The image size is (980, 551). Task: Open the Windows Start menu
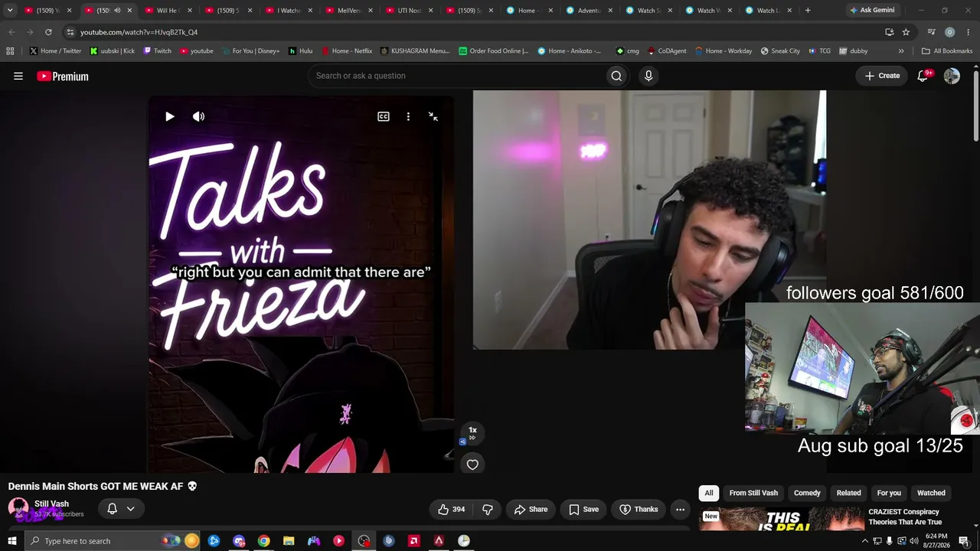pyautogui.click(x=11, y=541)
